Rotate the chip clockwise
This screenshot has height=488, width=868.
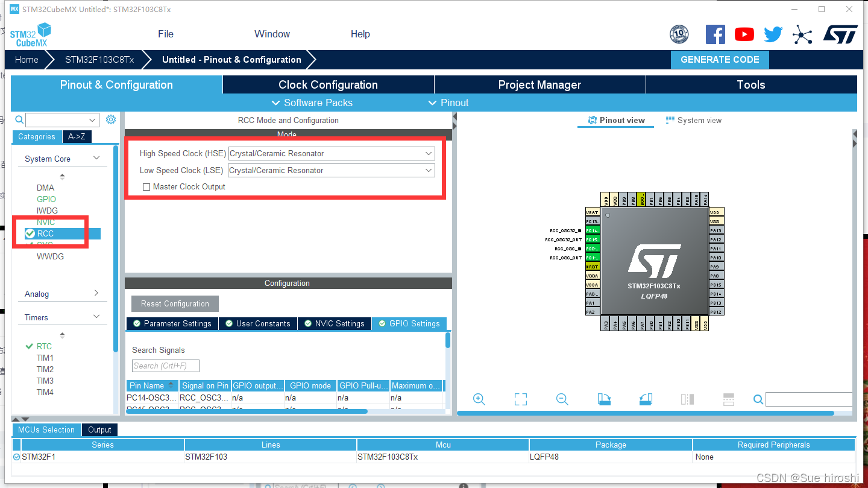point(604,399)
